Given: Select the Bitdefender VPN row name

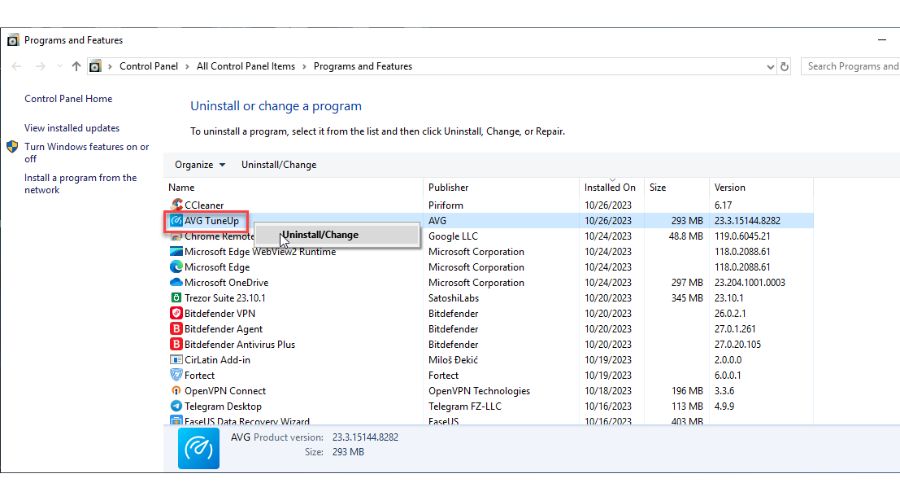Looking at the screenshot, I should coord(220,314).
